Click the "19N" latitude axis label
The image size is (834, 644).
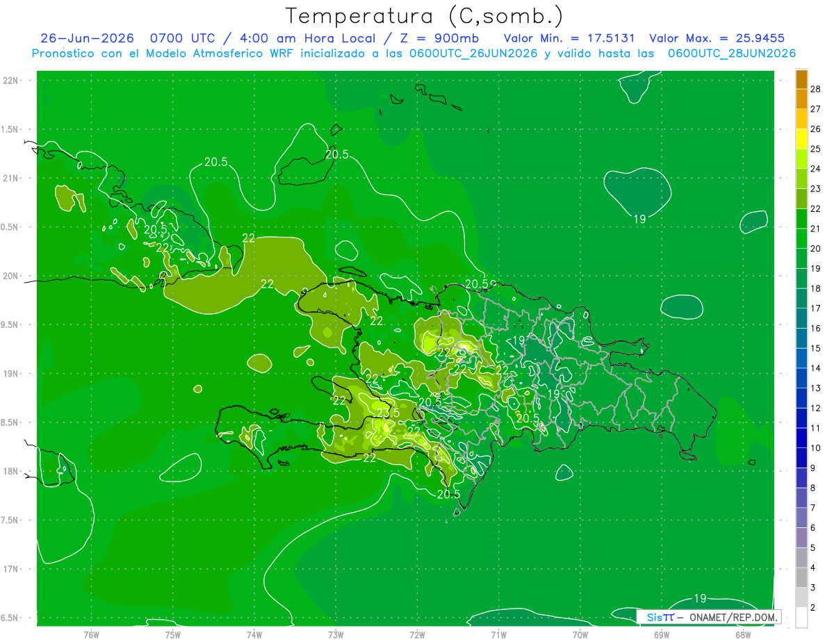10,373
